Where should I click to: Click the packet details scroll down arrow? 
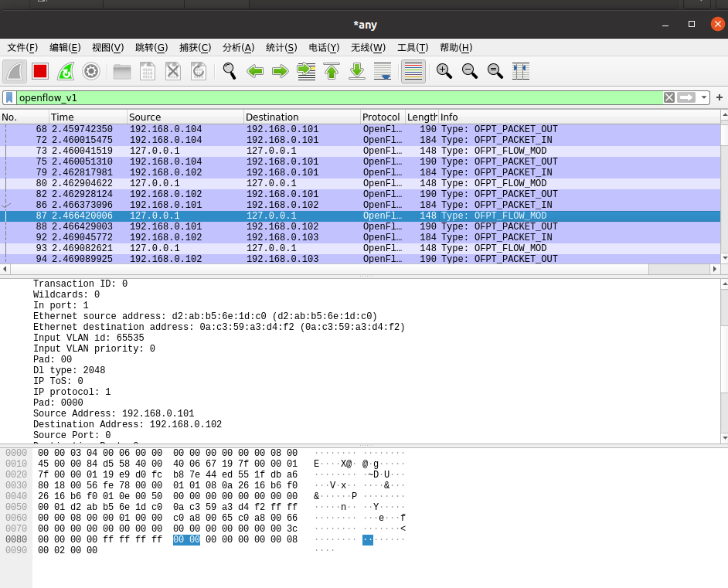pyautogui.click(x=724, y=437)
